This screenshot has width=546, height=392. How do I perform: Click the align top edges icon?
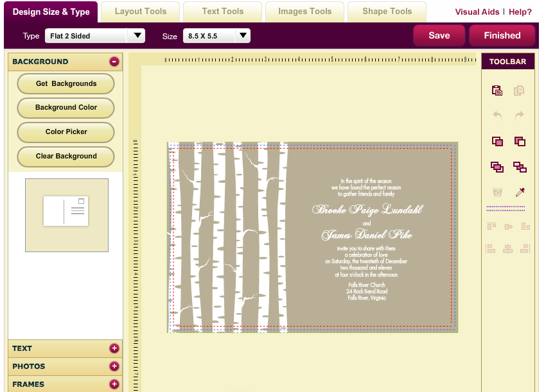tap(492, 226)
